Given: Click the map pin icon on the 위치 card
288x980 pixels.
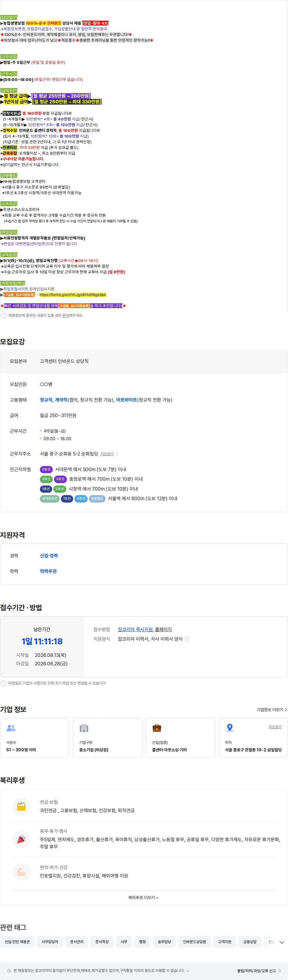Looking at the screenshot, I should click(230, 728).
